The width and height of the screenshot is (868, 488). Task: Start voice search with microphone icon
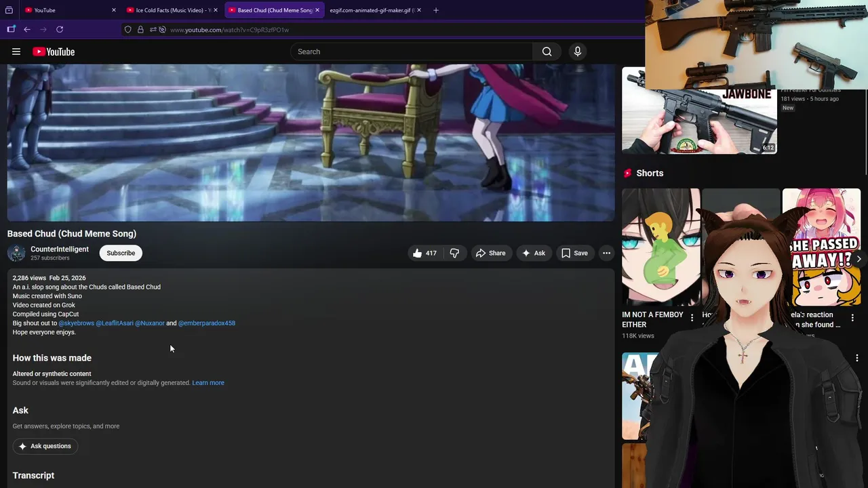coord(578,52)
